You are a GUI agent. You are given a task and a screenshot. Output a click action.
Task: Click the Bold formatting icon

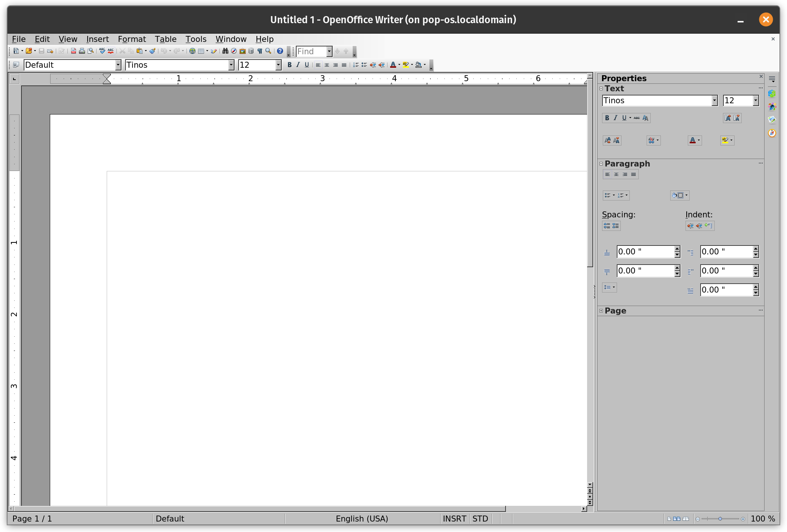[x=288, y=65]
